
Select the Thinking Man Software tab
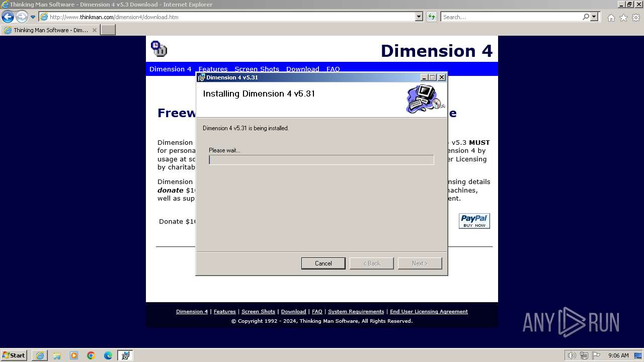50,30
